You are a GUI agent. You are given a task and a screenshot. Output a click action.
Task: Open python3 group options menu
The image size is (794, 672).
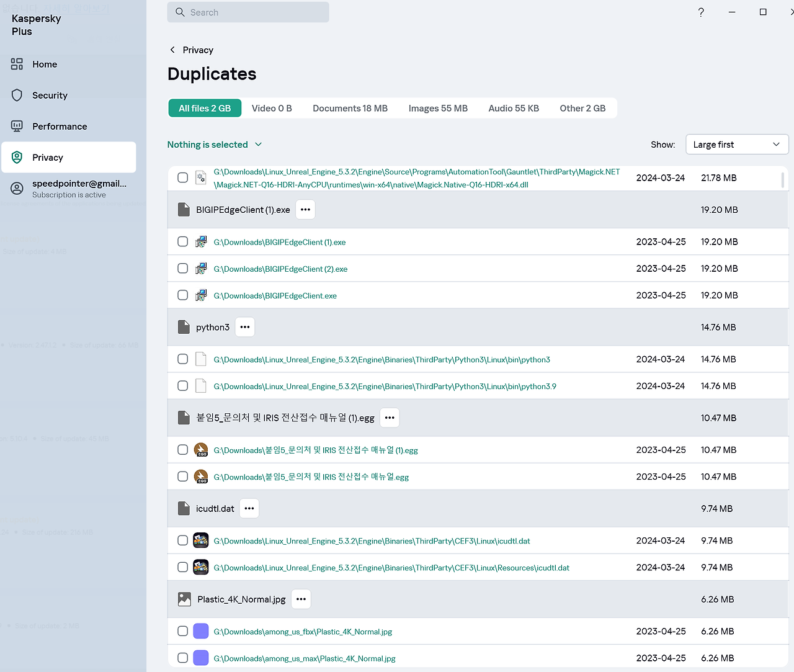tap(245, 327)
